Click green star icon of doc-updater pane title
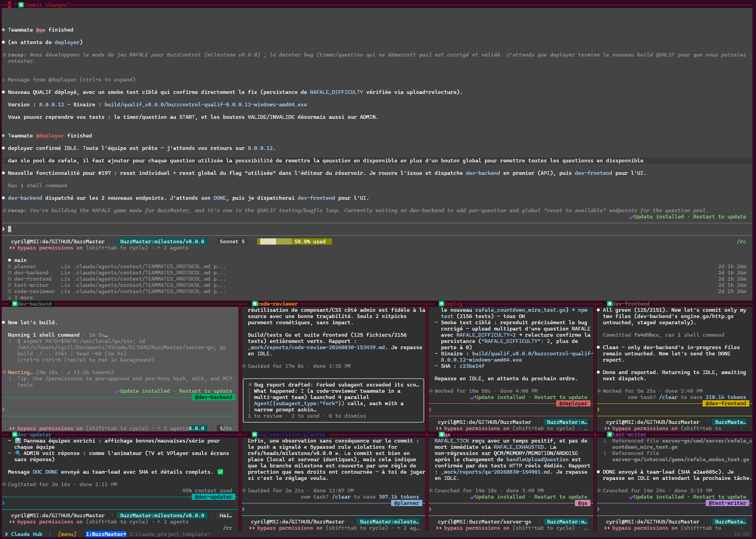756x539 pixels. click(x=15, y=434)
